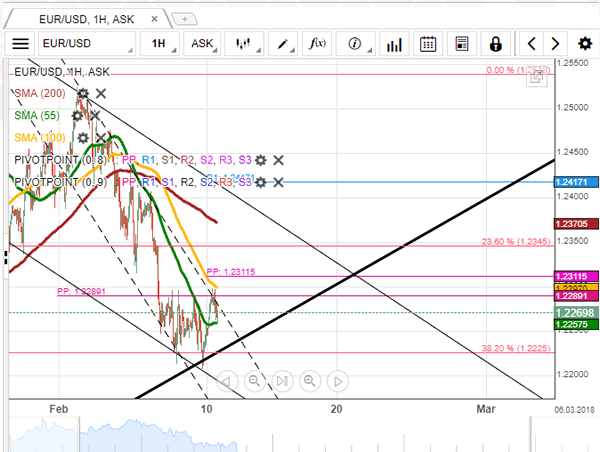This screenshot has width=600, height=452.
Task: Click the Mar date axis label
Action: point(486,409)
